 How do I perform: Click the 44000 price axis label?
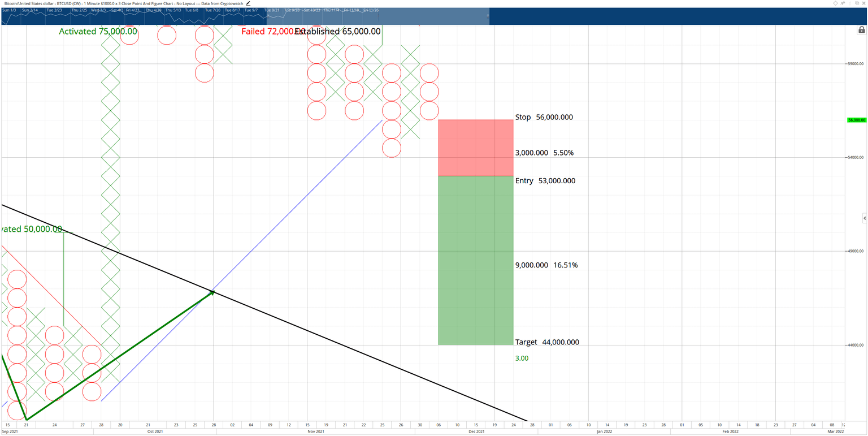point(855,345)
